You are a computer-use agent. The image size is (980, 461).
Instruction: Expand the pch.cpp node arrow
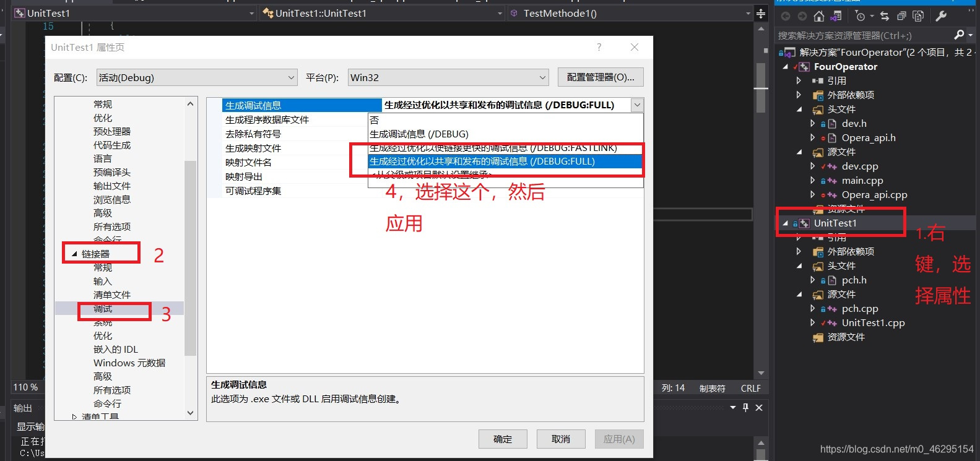coord(813,309)
